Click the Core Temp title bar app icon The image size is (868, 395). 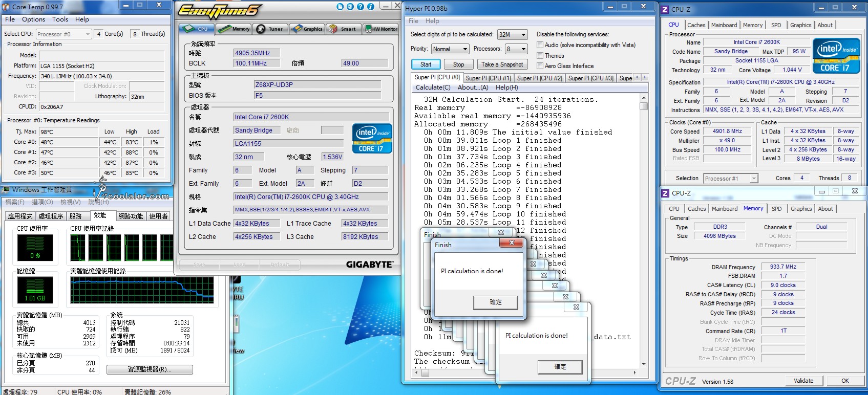tap(7, 7)
